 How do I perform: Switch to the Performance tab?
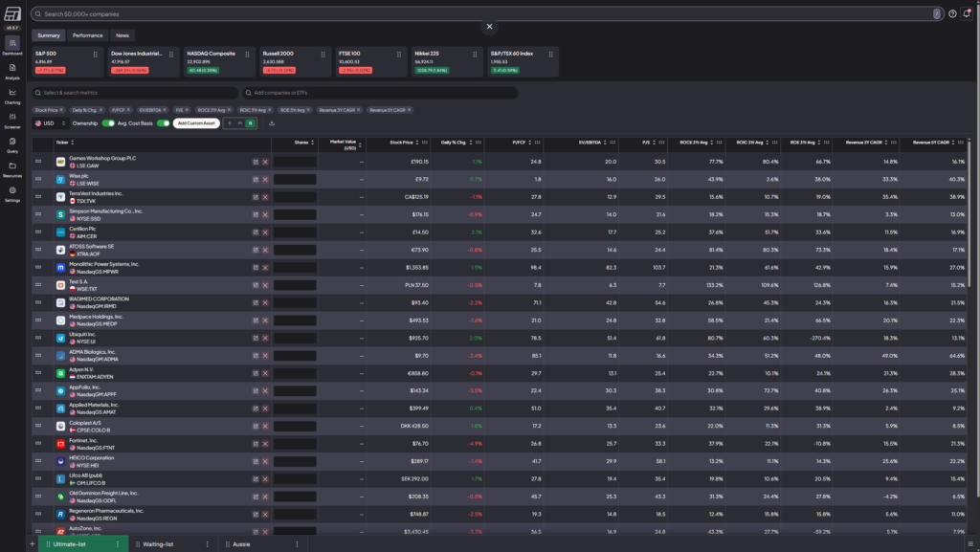tap(87, 35)
